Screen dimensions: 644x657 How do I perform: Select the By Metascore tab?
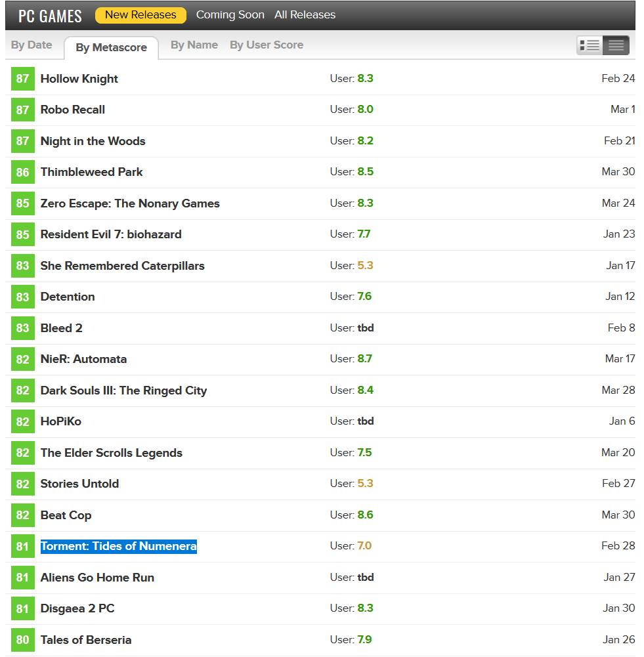[x=112, y=47]
